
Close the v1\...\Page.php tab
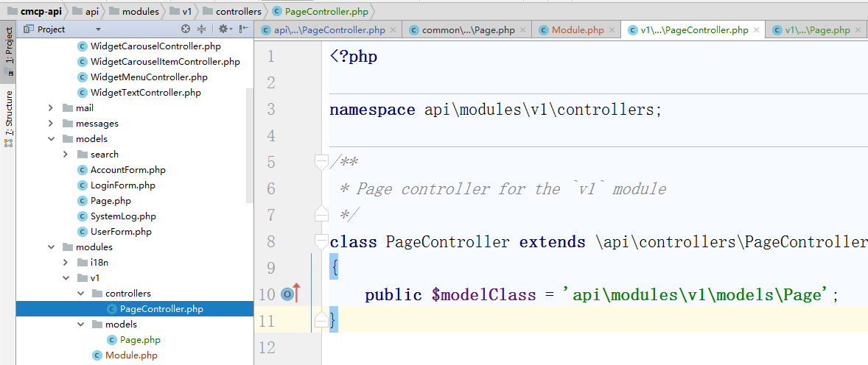(859, 30)
